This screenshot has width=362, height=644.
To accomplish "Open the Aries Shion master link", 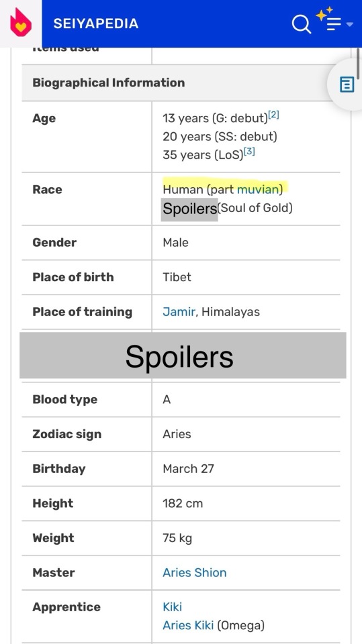I will [195, 572].
